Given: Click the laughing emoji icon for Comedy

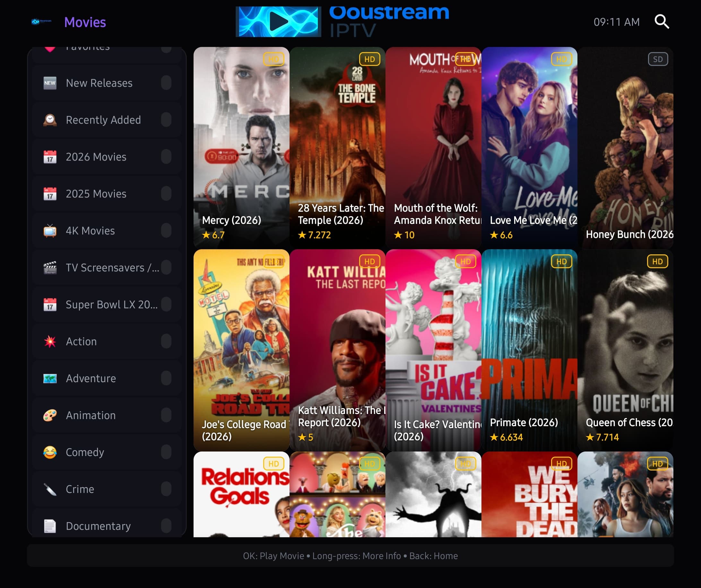Looking at the screenshot, I should click(50, 452).
